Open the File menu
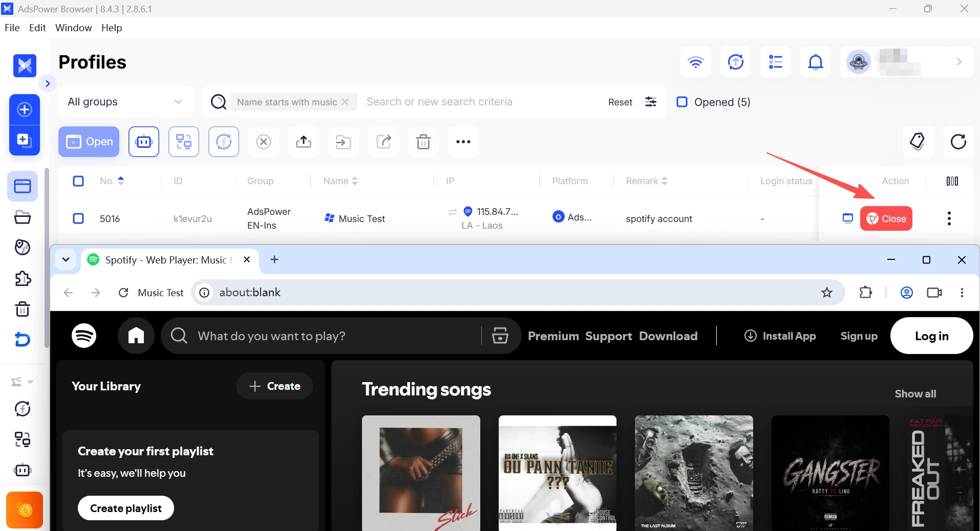980x531 pixels. pyautogui.click(x=12, y=28)
